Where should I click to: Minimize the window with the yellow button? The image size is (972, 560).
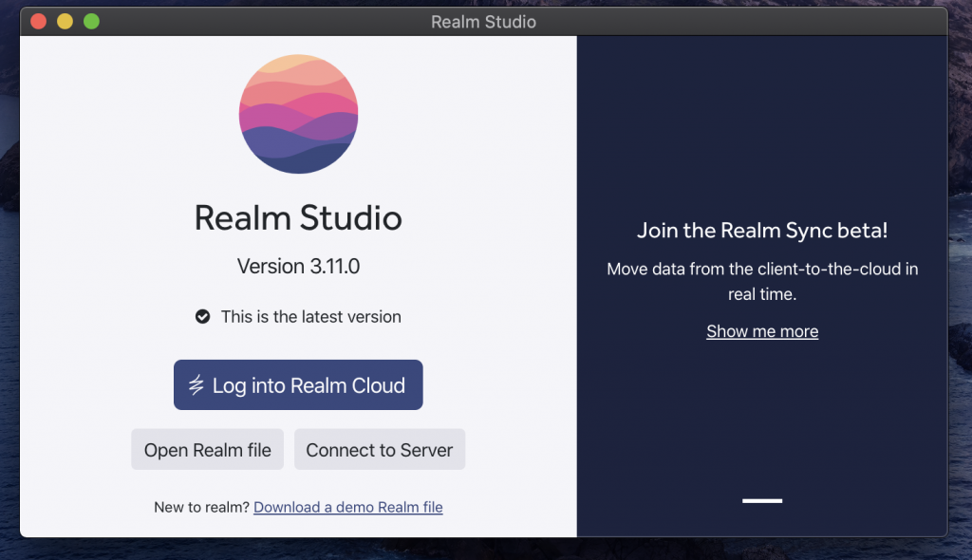(x=65, y=21)
